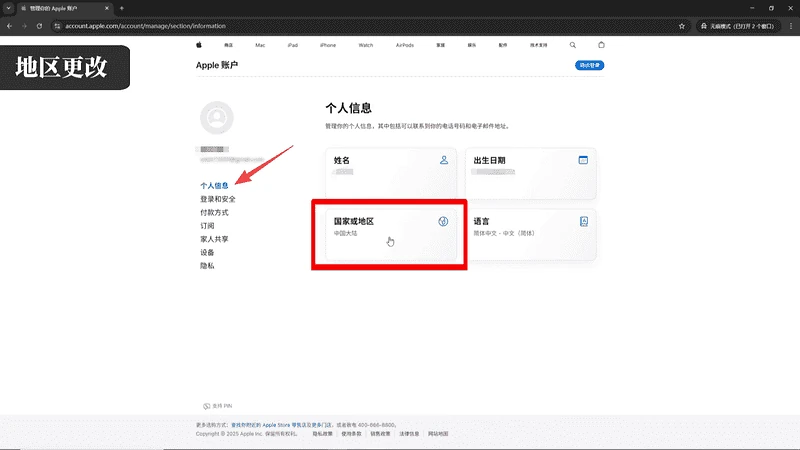This screenshot has height=450, width=800.
Task: Open 使用条款 footer link
Action: [x=351, y=434]
